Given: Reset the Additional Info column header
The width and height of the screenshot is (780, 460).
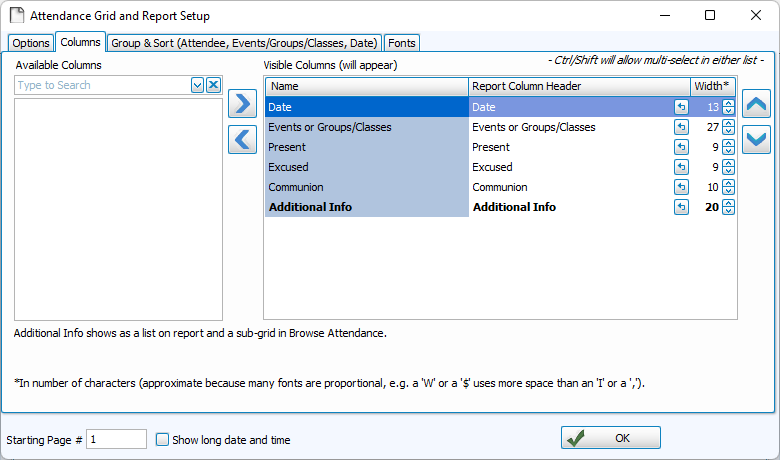Looking at the screenshot, I should pyautogui.click(x=681, y=207).
